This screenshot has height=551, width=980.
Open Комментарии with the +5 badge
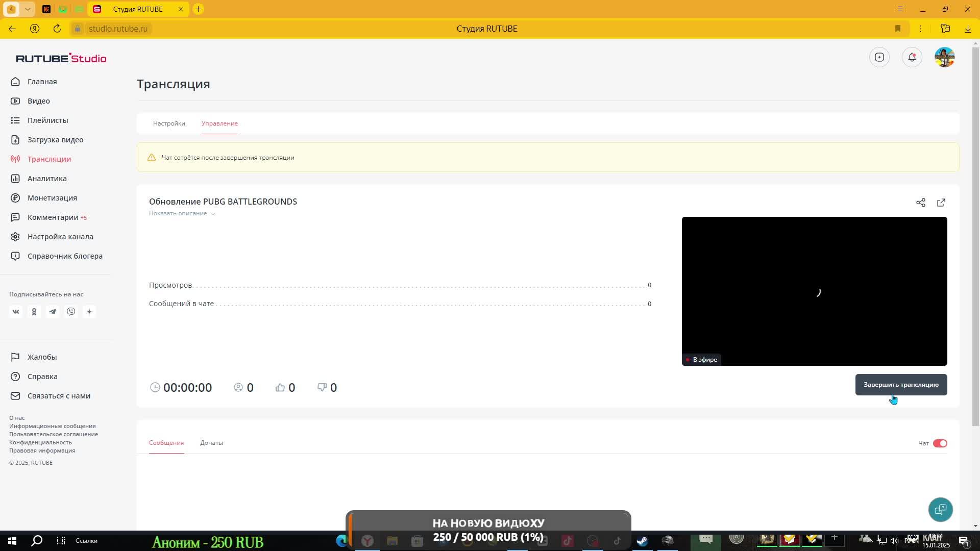pos(57,217)
